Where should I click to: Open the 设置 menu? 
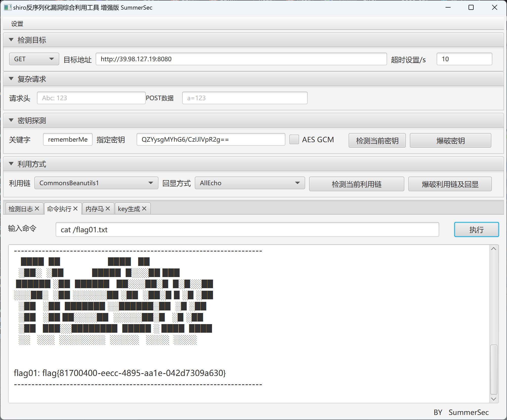pyautogui.click(x=17, y=24)
